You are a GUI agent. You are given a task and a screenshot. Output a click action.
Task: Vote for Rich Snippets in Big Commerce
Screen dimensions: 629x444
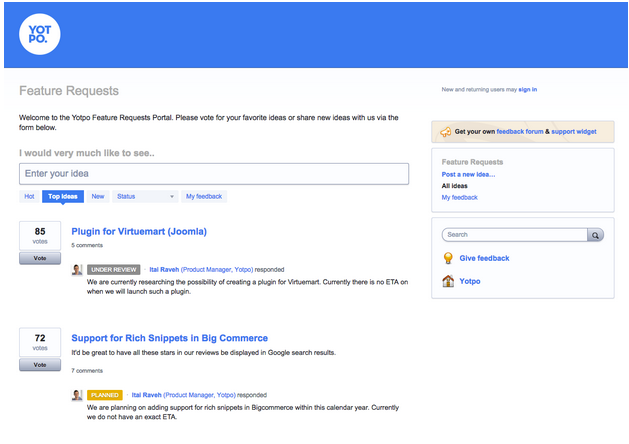coord(40,365)
